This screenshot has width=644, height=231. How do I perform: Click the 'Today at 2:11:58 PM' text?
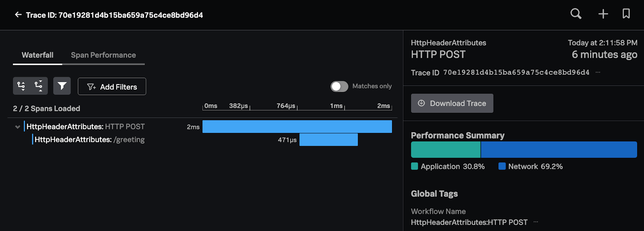[603, 43]
